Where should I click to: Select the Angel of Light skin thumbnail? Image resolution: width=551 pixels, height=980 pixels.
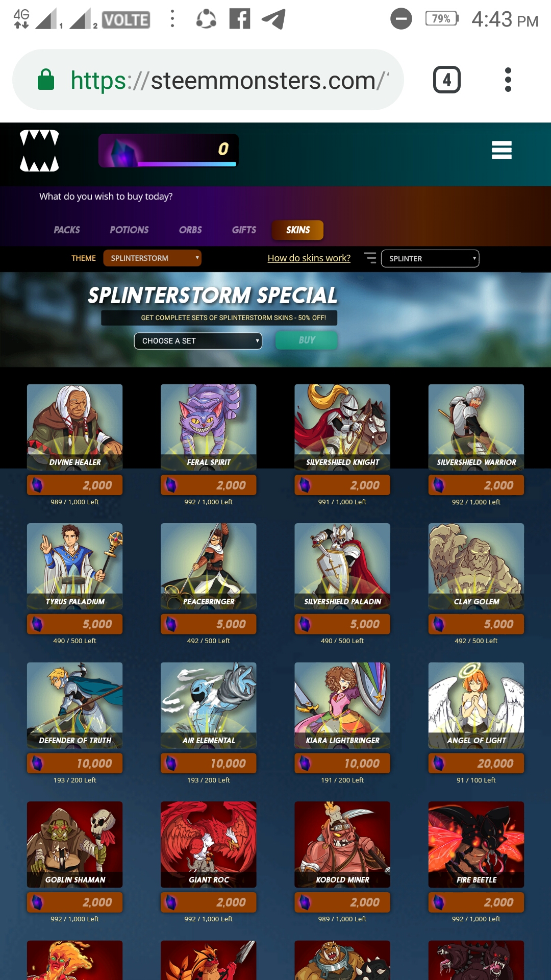click(476, 705)
